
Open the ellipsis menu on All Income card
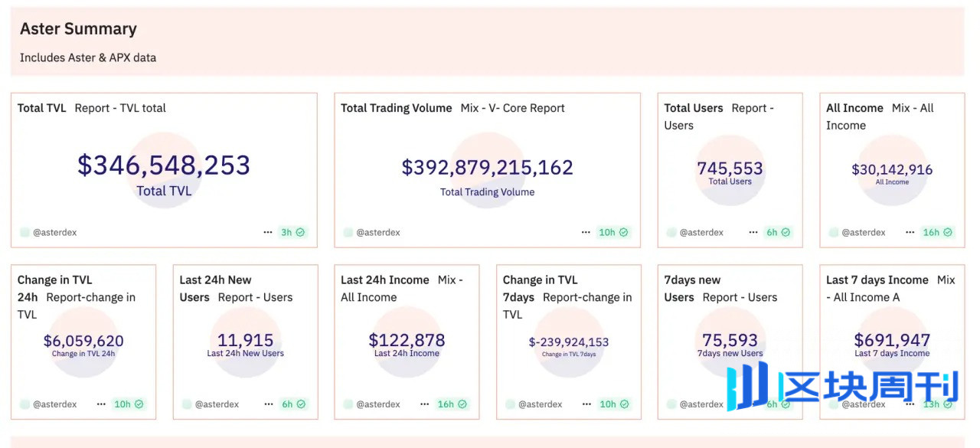(910, 232)
